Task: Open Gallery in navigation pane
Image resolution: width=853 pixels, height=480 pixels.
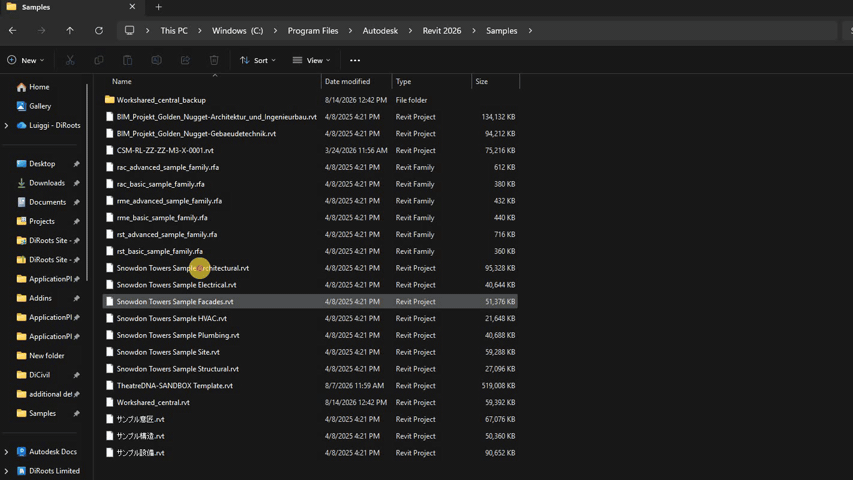Action: point(34,106)
